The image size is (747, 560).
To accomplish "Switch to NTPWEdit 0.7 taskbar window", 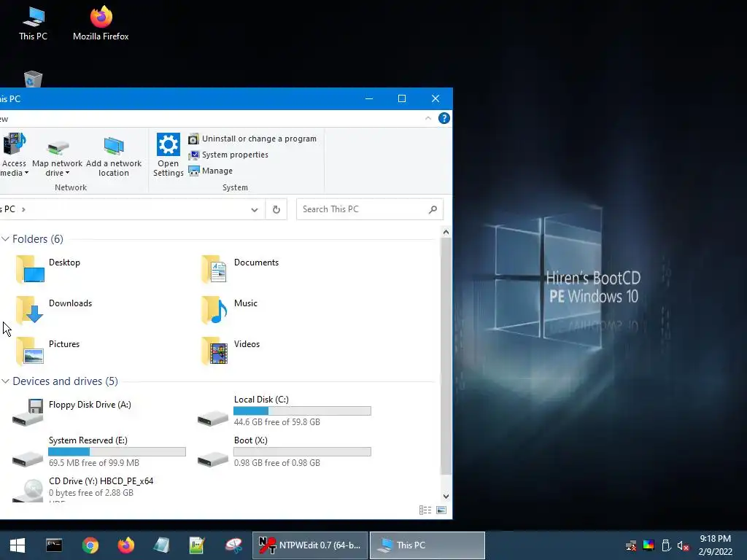I will click(310, 545).
